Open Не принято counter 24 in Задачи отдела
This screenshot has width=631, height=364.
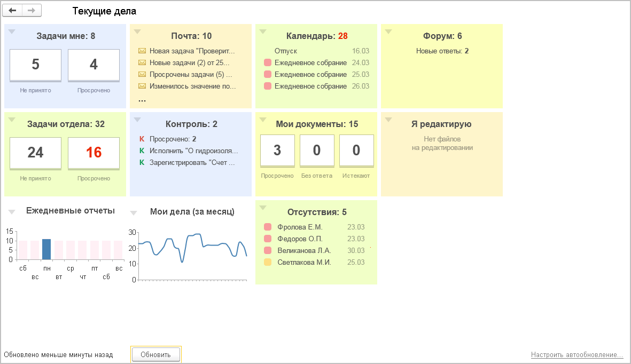click(x=35, y=153)
